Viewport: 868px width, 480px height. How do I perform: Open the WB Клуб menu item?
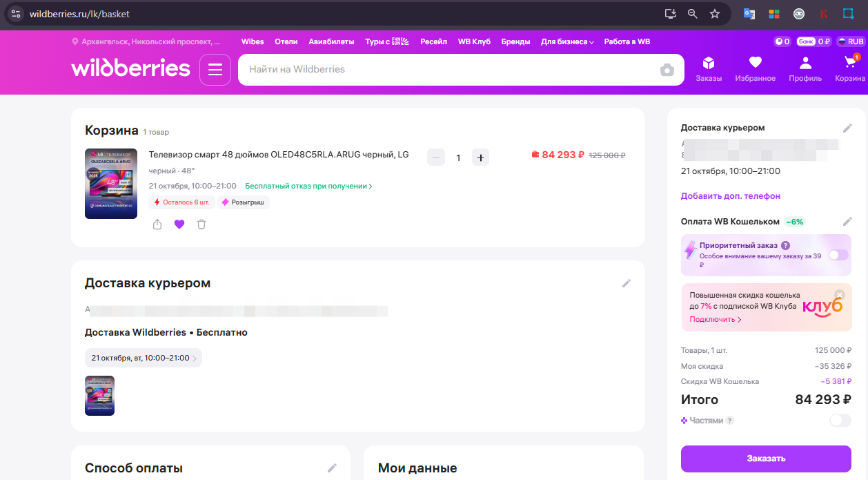(474, 41)
